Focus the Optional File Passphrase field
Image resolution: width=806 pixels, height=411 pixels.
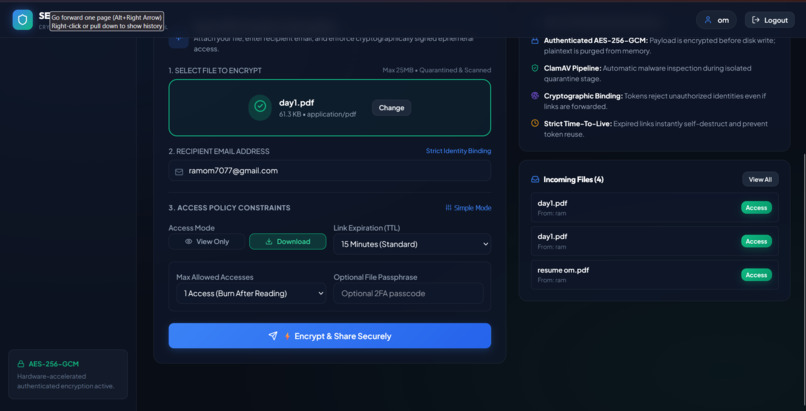click(408, 293)
